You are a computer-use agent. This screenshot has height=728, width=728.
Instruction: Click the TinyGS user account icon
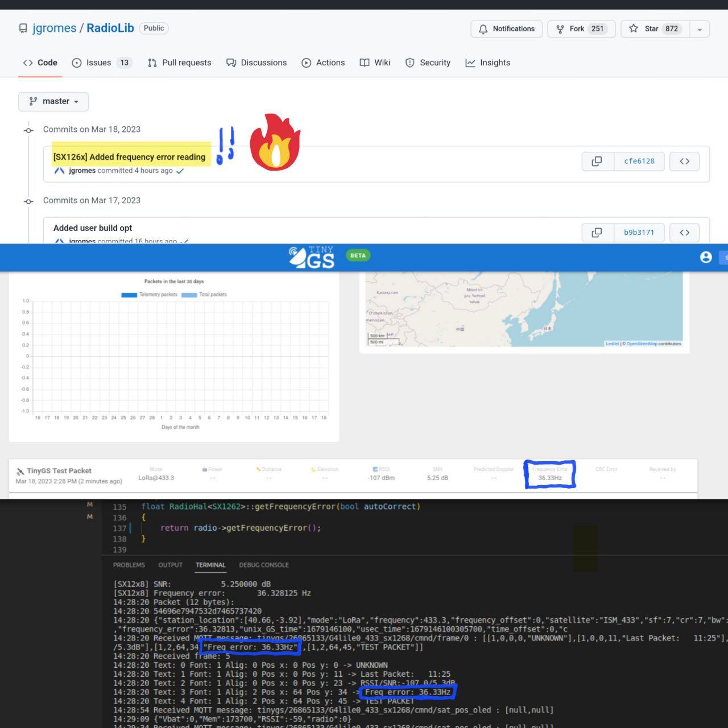(x=706, y=257)
